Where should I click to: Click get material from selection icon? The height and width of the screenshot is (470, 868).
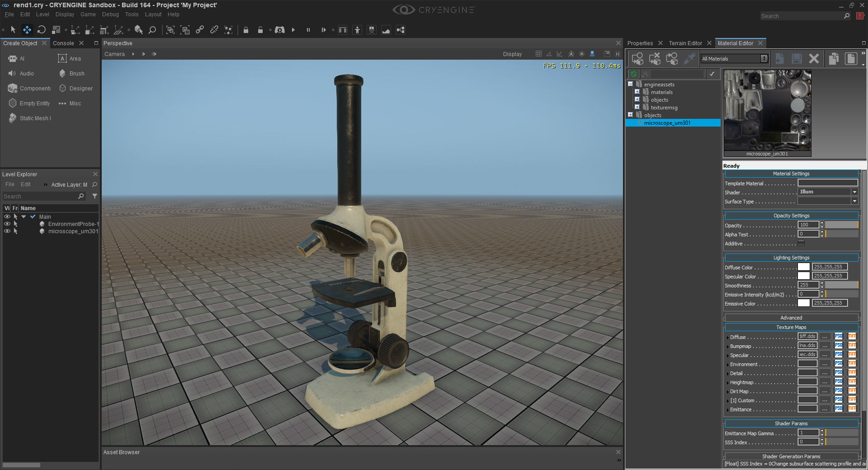pos(672,59)
